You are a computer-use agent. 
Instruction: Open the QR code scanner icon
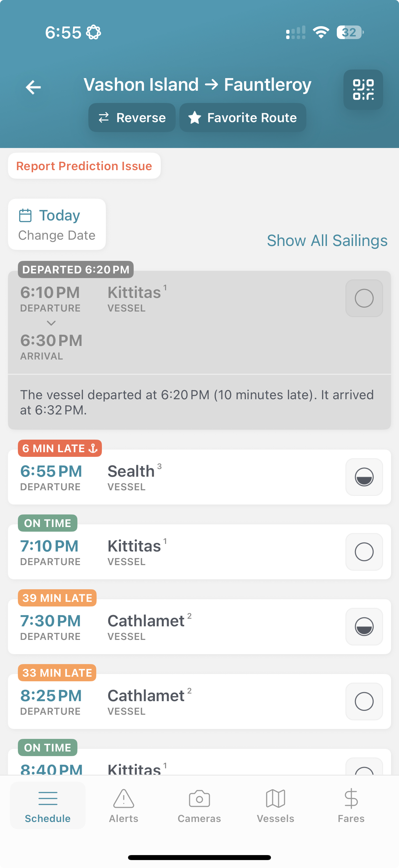coord(363,90)
